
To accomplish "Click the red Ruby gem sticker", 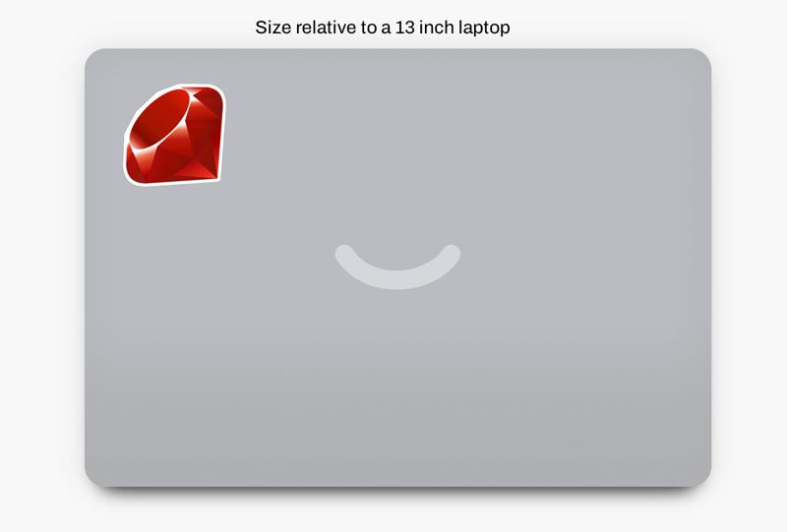I will [x=175, y=135].
